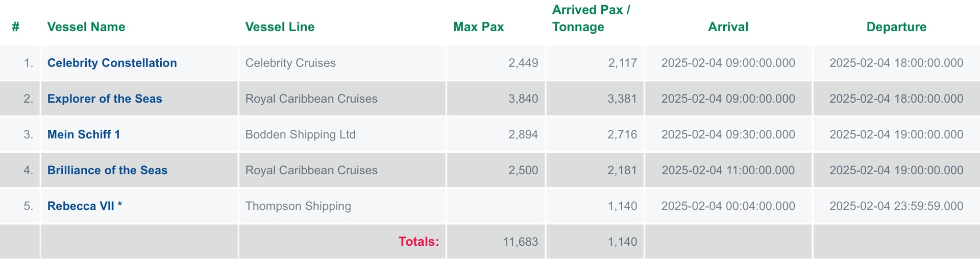Viewport: 980px width, 259px height.
Task: Sort by Arrived Pax / Tonnage header
Action: (x=591, y=18)
